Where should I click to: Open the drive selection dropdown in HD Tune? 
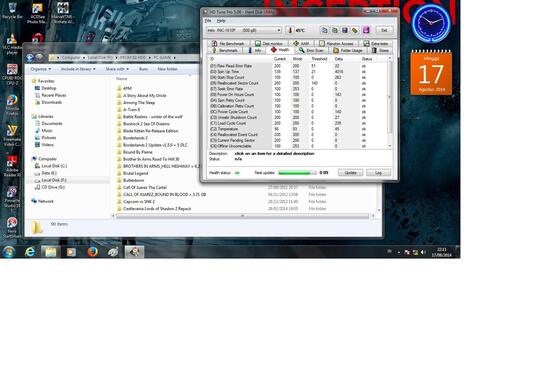click(244, 30)
